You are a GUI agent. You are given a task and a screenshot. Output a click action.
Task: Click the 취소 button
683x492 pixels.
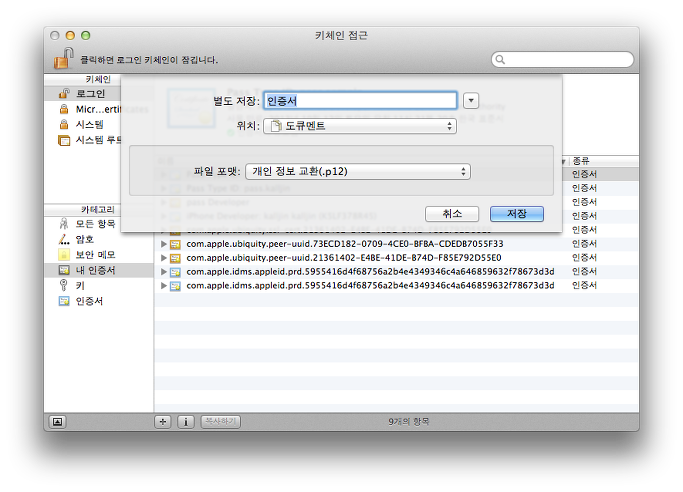(x=452, y=213)
